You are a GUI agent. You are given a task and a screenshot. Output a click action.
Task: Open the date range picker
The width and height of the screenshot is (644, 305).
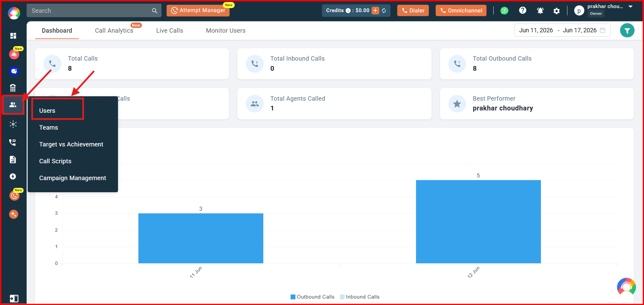562,30
